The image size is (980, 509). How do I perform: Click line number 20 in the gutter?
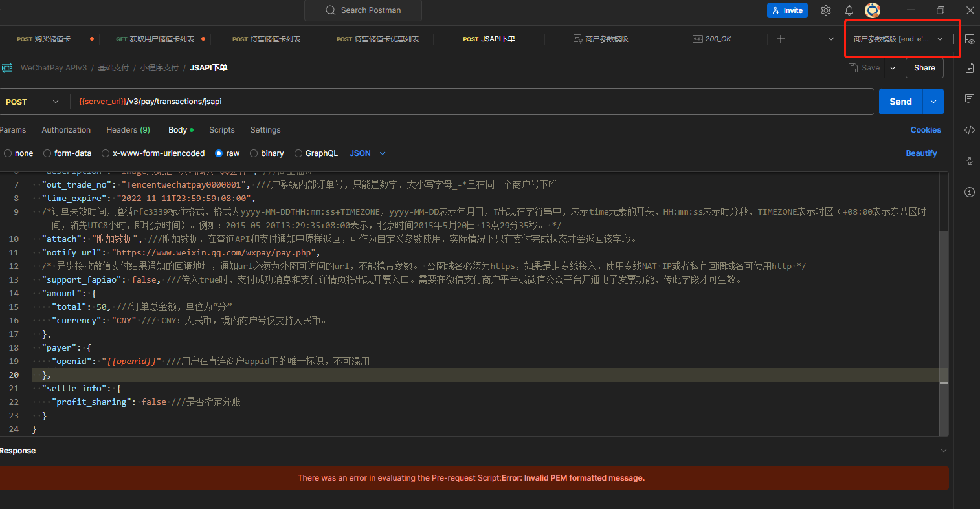pyautogui.click(x=14, y=375)
